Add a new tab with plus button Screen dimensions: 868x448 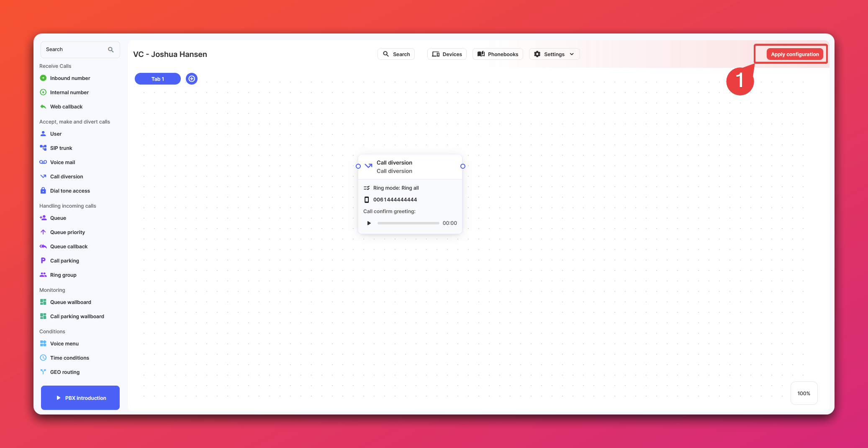click(192, 79)
